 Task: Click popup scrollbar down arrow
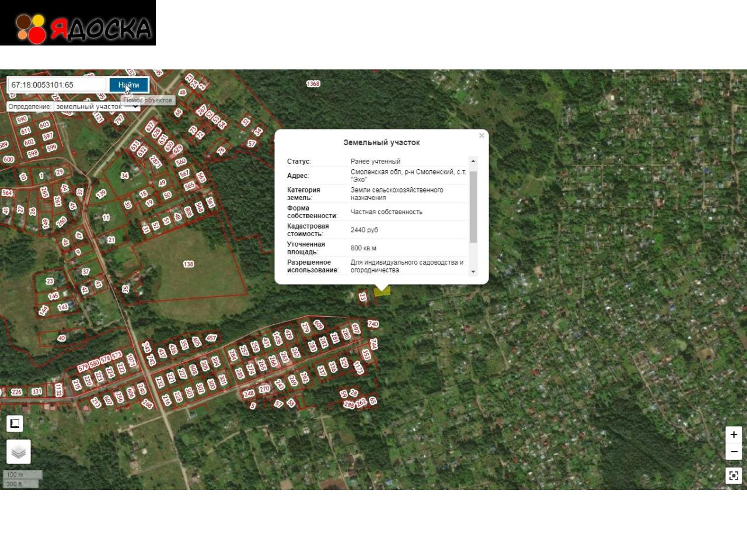point(473,272)
